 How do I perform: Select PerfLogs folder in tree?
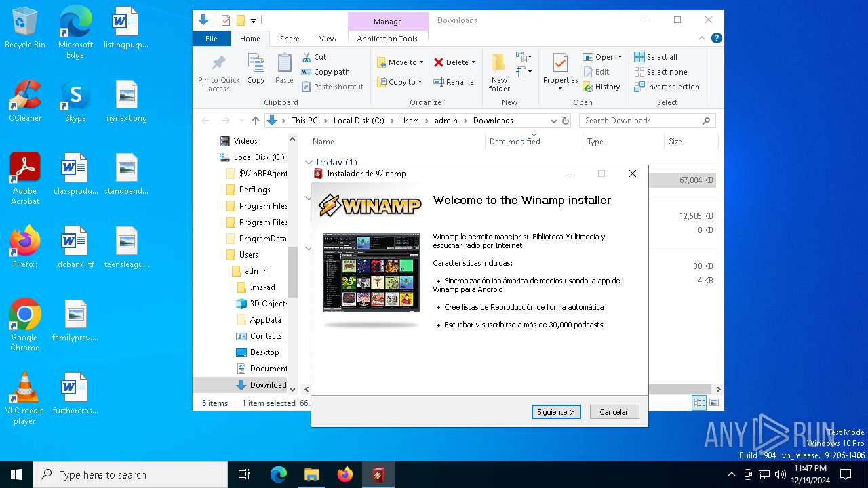(255, 190)
